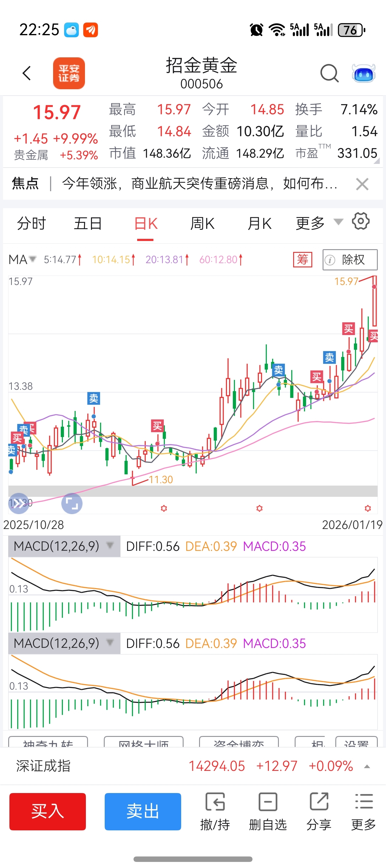Image resolution: width=386 pixels, height=868 pixels.
Task: Tap the blue 卖出 sell button
Action: (143, 811)
